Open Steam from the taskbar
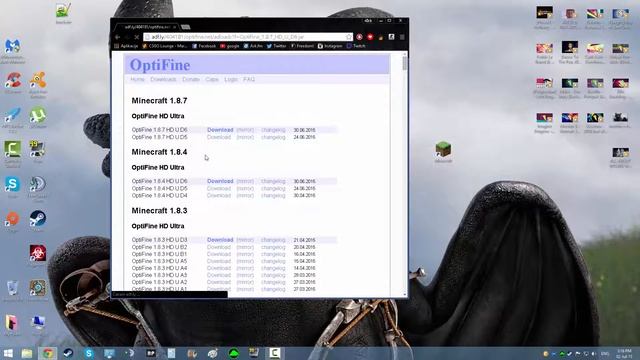640x360 pixels. click(x=68, y=353)
